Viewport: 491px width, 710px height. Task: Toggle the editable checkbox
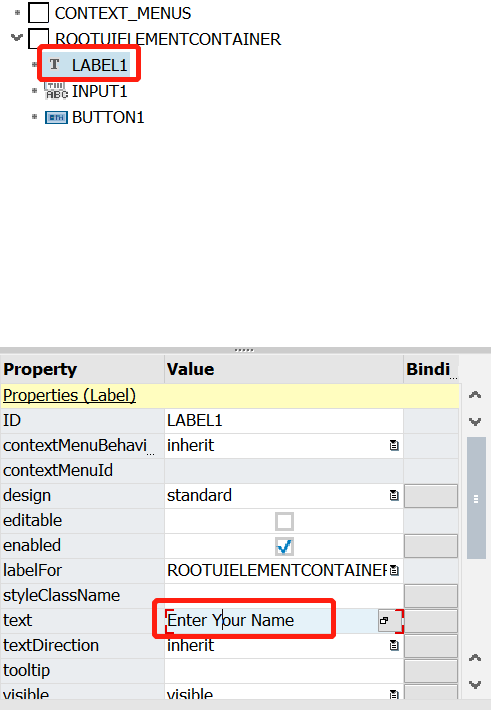284,521
